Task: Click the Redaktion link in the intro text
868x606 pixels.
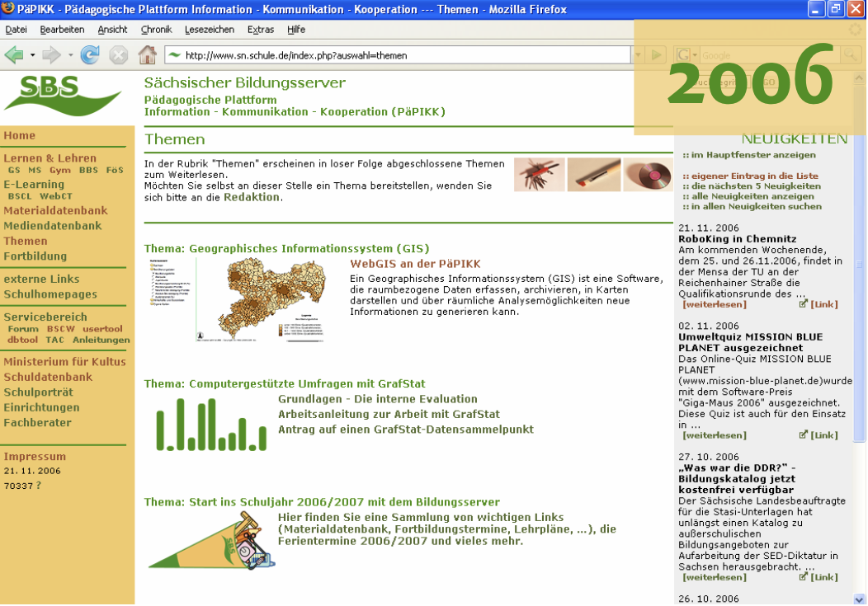Action: pos(252,197)
